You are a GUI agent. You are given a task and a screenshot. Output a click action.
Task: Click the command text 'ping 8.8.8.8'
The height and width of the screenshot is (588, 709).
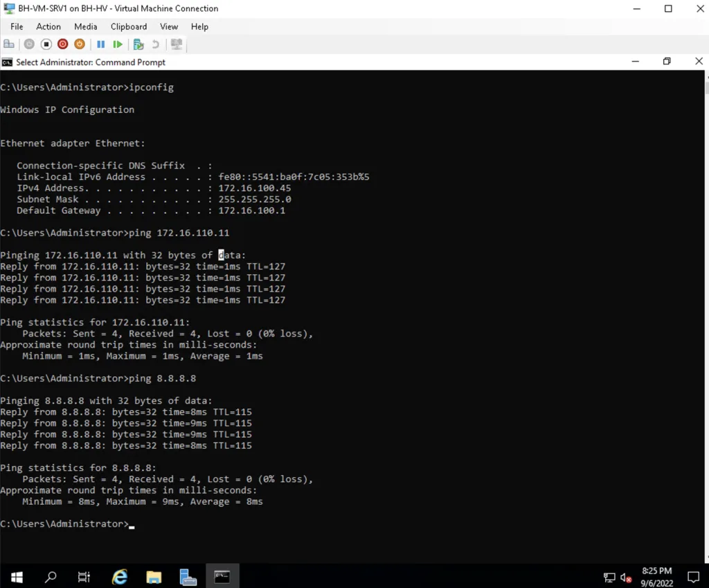(x=162, y=379)
